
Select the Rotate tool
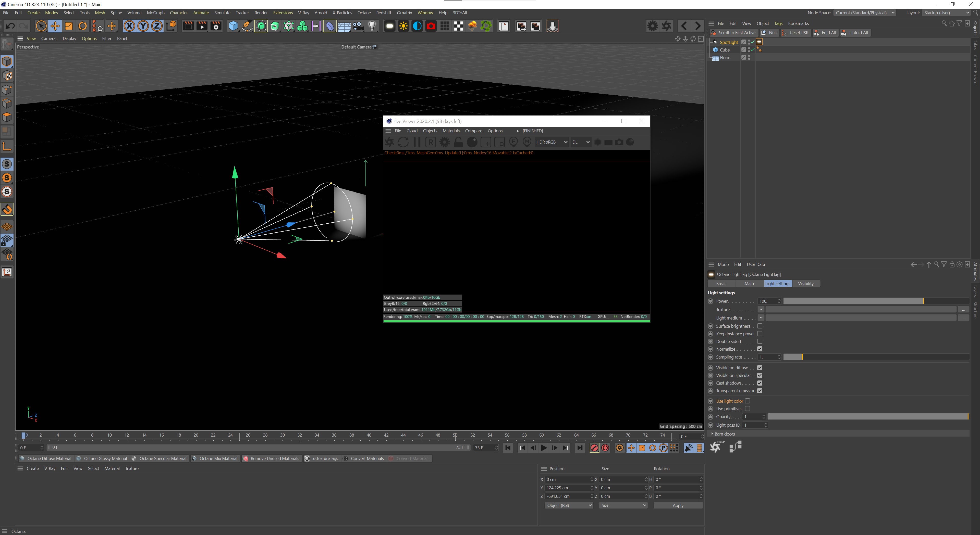click(82, 26)
